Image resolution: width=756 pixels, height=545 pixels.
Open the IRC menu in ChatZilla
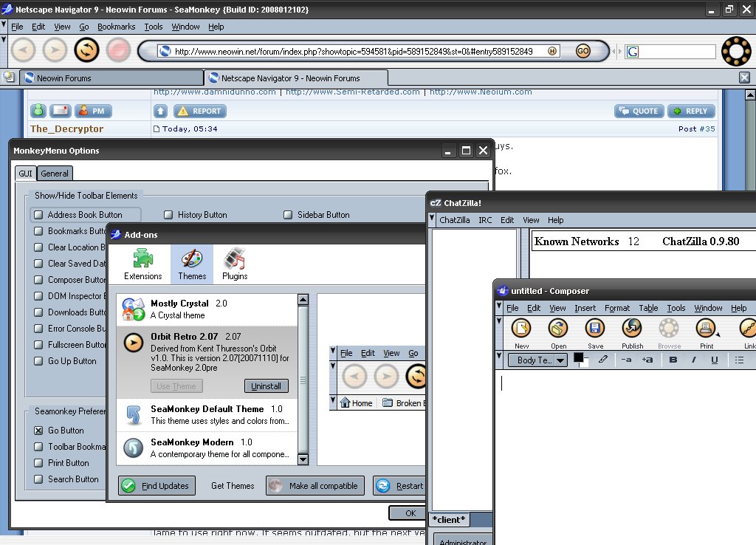[484, 220]
